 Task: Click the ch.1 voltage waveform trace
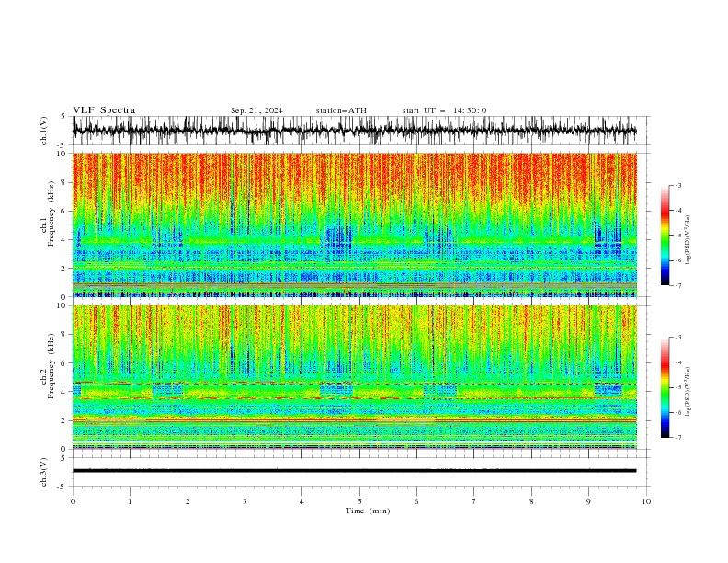pyautogui.click(x=354, y=131)
